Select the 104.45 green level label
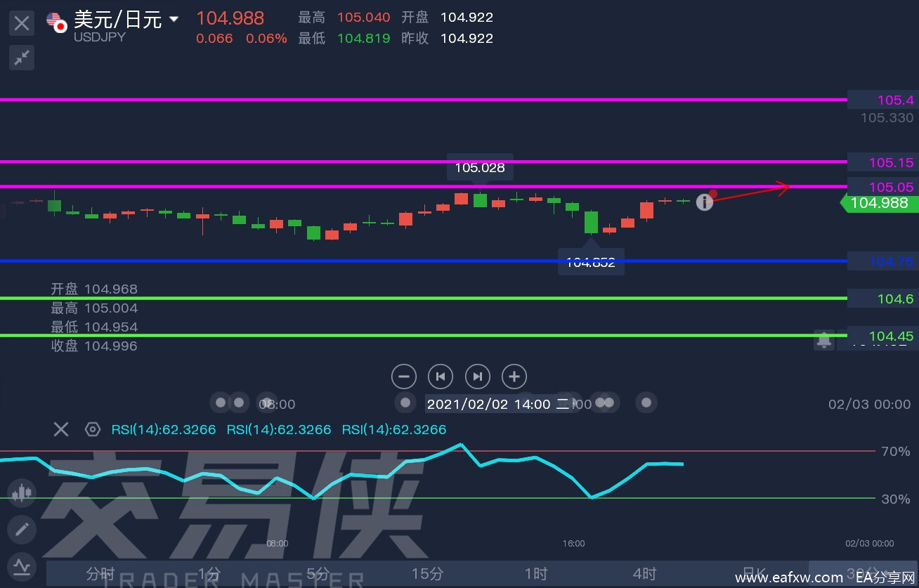Viewport: 919px width, 588px height. 882,336
